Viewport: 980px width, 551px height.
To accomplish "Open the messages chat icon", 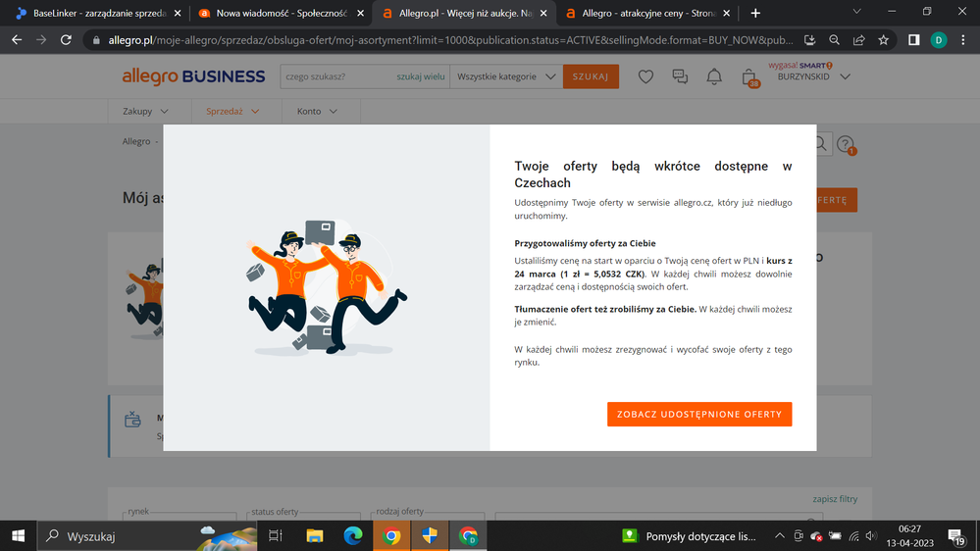I will click(680, 76).
